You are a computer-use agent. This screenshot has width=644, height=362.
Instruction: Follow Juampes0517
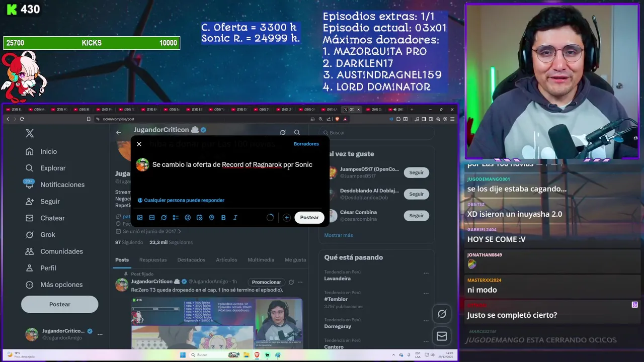[416, 172]
